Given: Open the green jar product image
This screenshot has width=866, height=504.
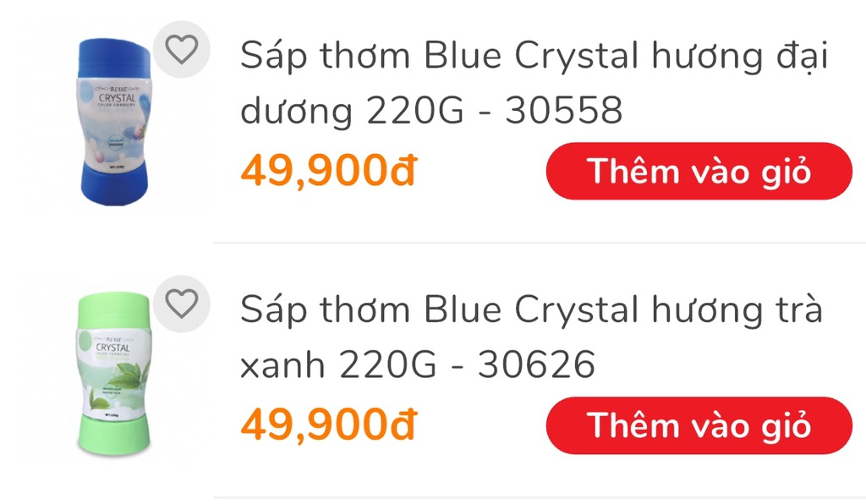Looking at the screenshot, I should [x=114, y=375].
